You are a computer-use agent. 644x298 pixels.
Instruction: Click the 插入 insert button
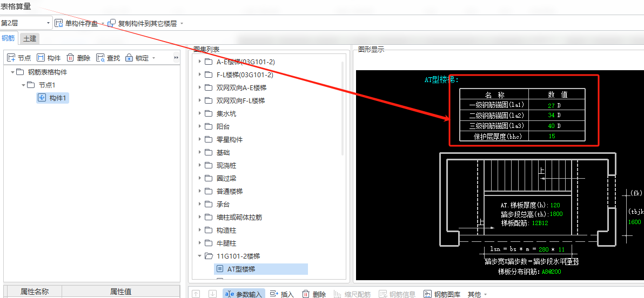point(282,294)
